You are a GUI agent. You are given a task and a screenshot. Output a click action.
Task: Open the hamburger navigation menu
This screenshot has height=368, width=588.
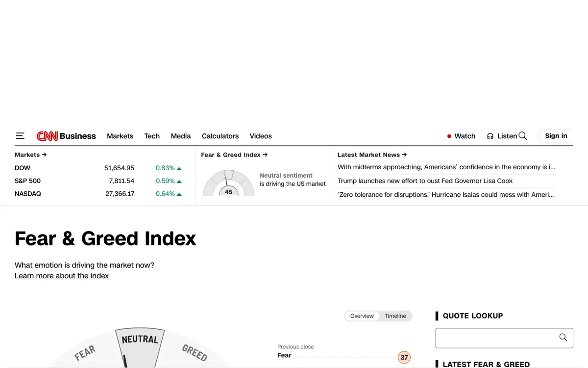pos(20,136)
